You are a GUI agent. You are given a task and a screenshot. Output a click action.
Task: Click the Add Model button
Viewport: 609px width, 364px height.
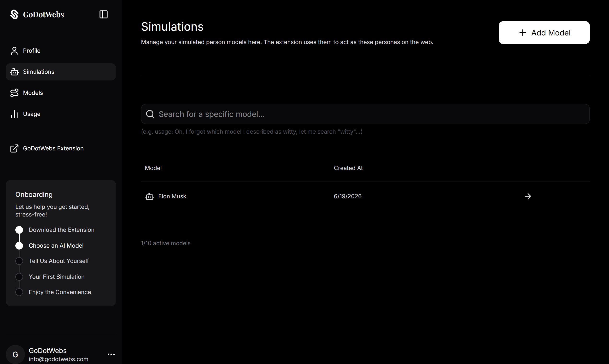pyautogui.click(x=544, y=33)
